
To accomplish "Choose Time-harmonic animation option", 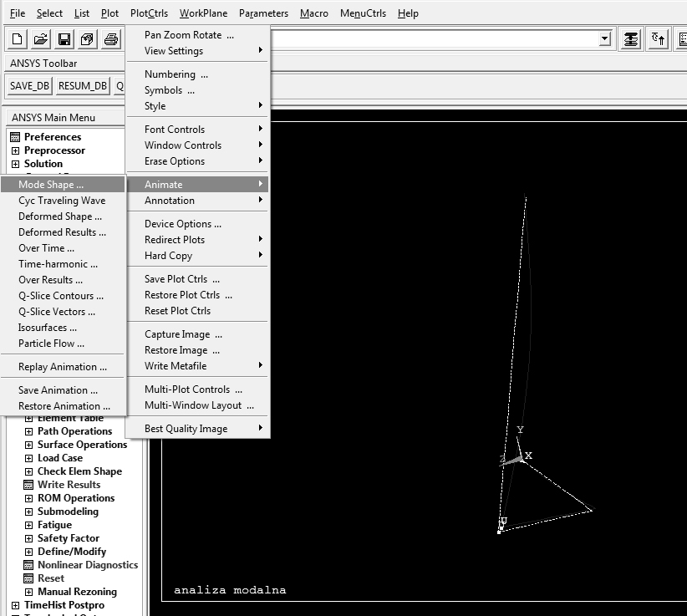I will (63, 264).
